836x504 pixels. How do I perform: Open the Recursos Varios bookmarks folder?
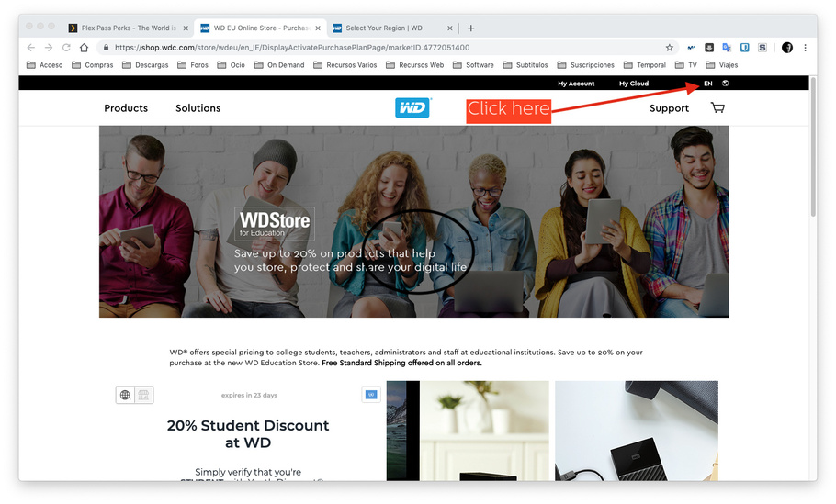point(345,65)
